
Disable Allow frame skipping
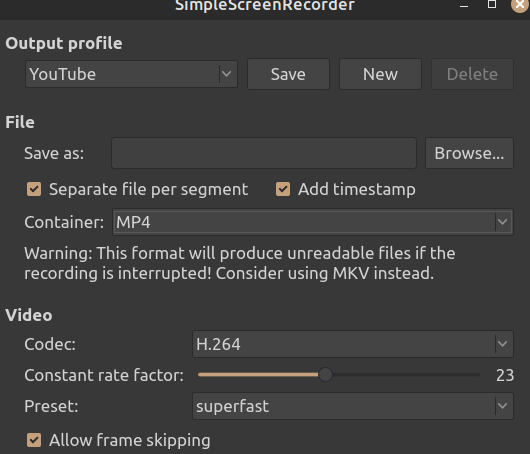click(34, 440)
